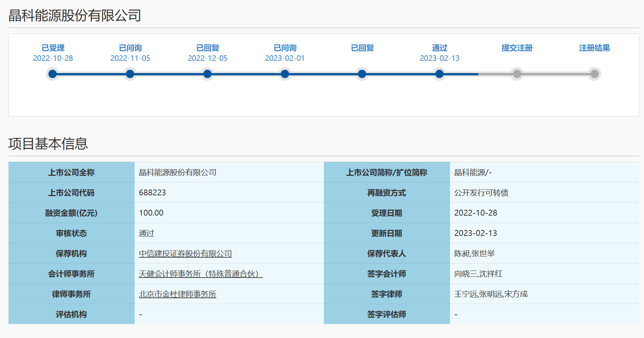The width and height of the screenshot is (644, 338).
Task: Select 更新日期 value 2023-02-13 in table
Action: [x=476, y=233]
